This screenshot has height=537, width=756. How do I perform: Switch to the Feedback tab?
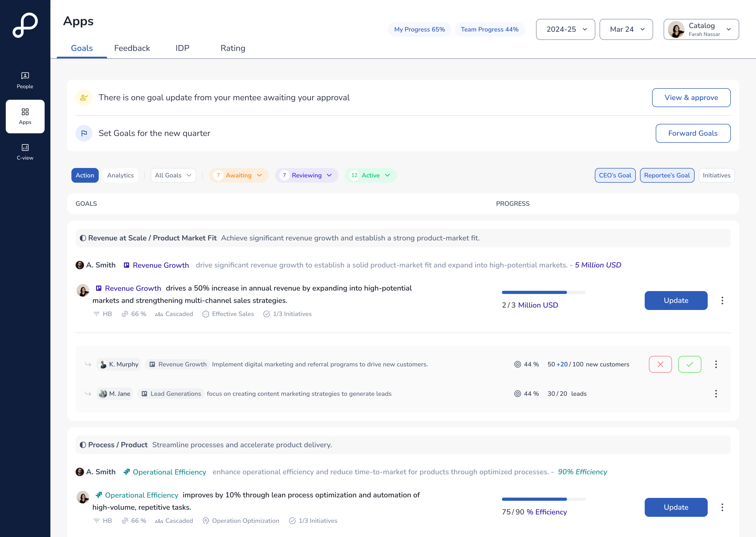(x=132, y=48)
